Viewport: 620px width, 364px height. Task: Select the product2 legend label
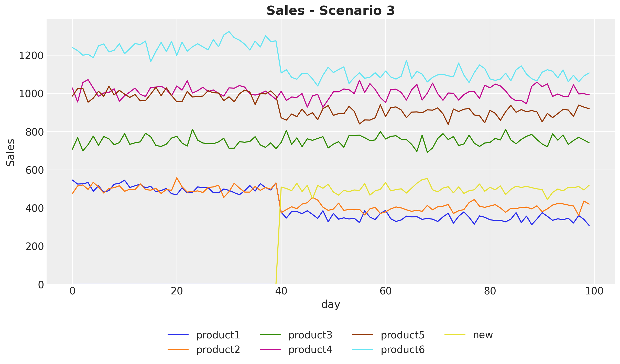pyautogui.click(x=218, y=350)
